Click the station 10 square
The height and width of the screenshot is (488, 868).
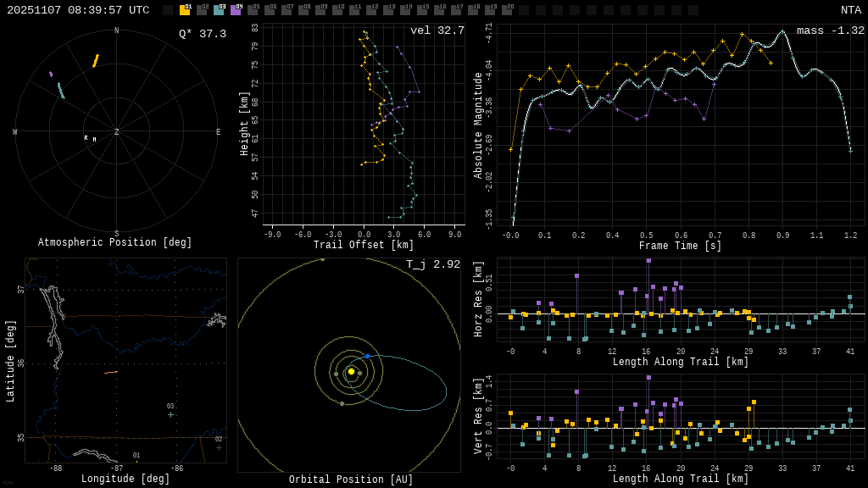pos(337,10)
